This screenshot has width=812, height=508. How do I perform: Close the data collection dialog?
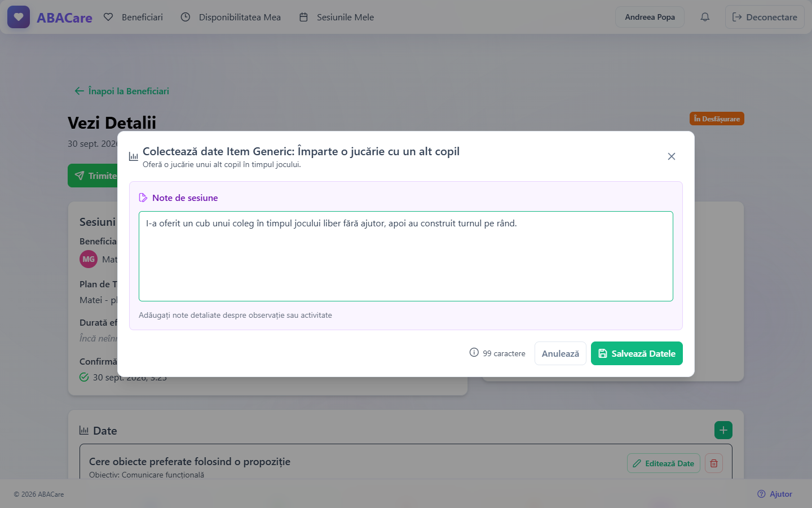point(671,156)
